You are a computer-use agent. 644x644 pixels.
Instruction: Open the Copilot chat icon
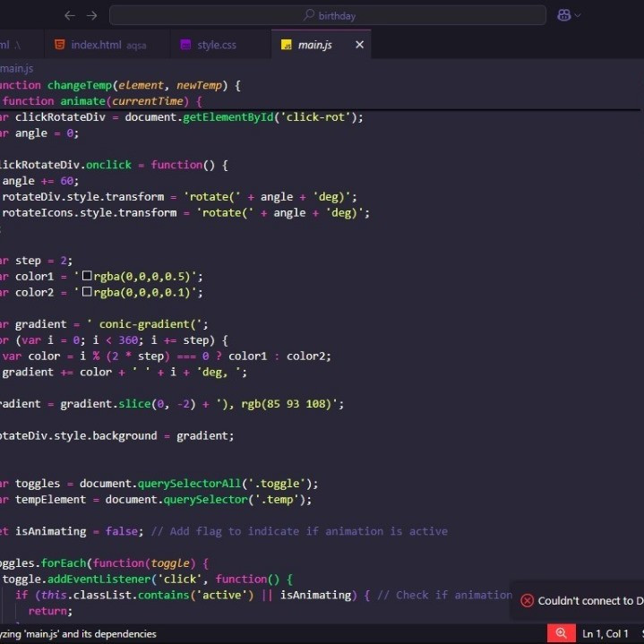click(564, 15)
